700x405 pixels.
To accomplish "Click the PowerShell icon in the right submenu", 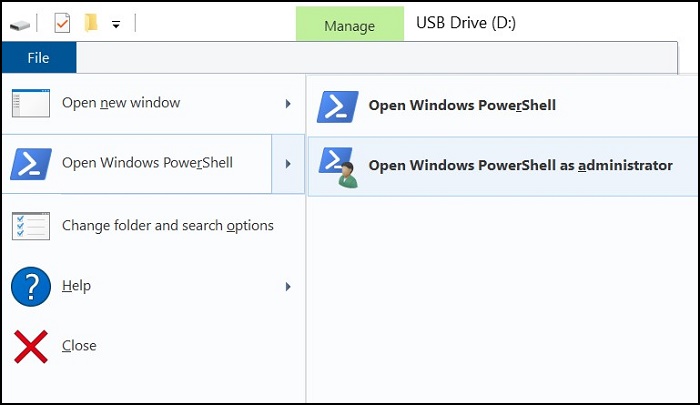I will pyautogui.click(x=337, y=105).
